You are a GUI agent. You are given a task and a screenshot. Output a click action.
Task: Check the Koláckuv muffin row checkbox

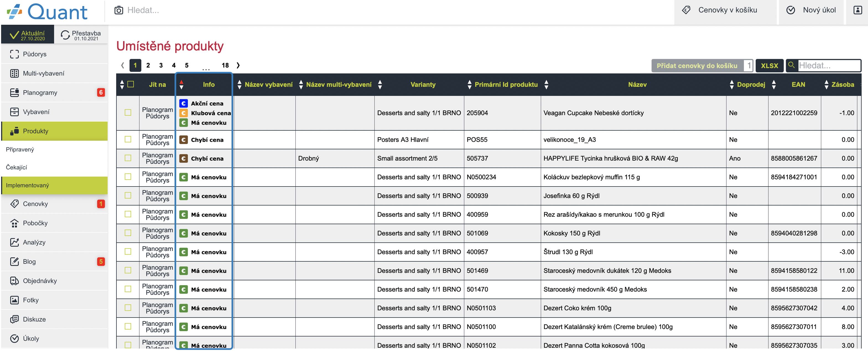point(128,177)
